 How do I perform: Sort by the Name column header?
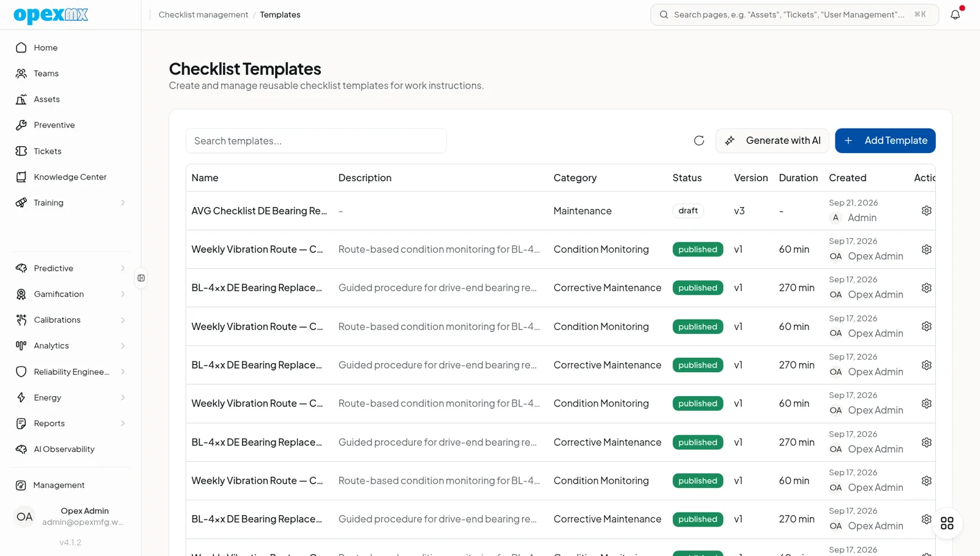pos(205,178)
